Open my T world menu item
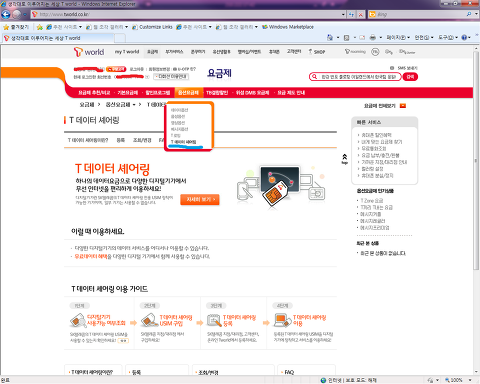480x384 pixels. coord(127,52)
